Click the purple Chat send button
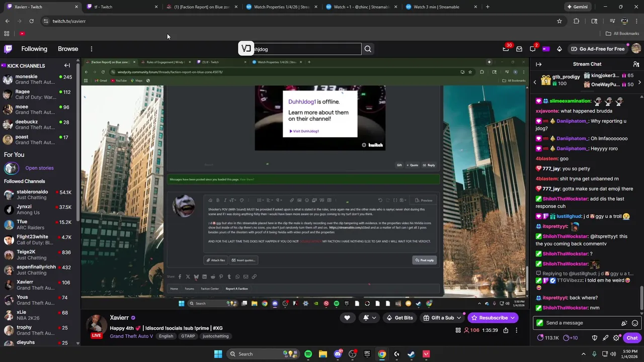The image size is (644, 362). (632, 338)
